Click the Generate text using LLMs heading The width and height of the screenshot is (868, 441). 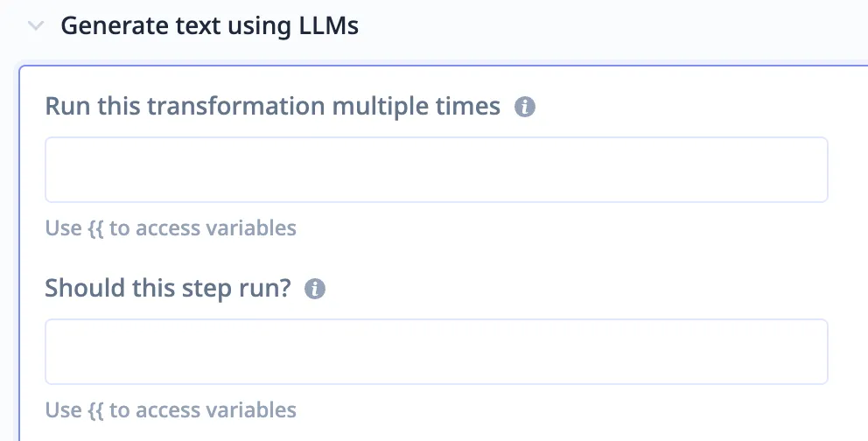coord(209,26)
